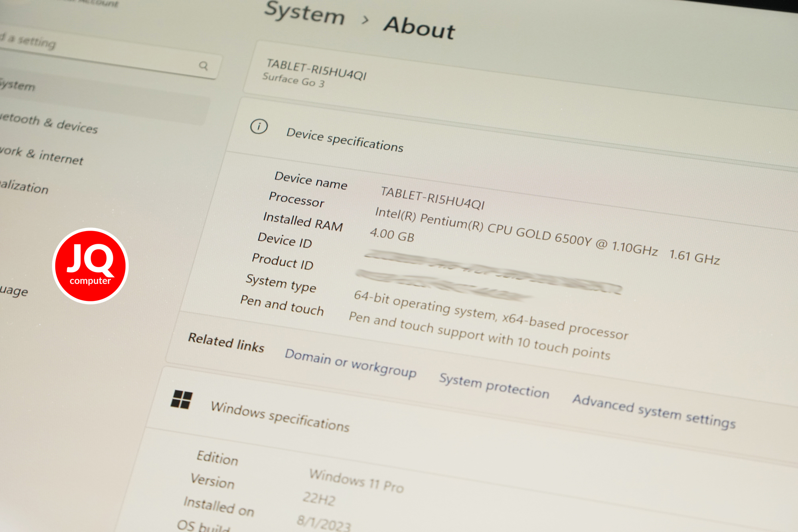
Task: Click the 'Related links' label
Action: (226, 342)
